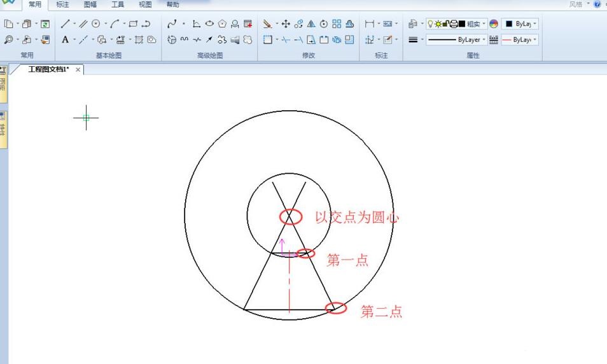Viewport: 607px width, 364px height.
Task: Select the Rectangle drawing tool
Action: pyautogui.click(x=133, y=24)
